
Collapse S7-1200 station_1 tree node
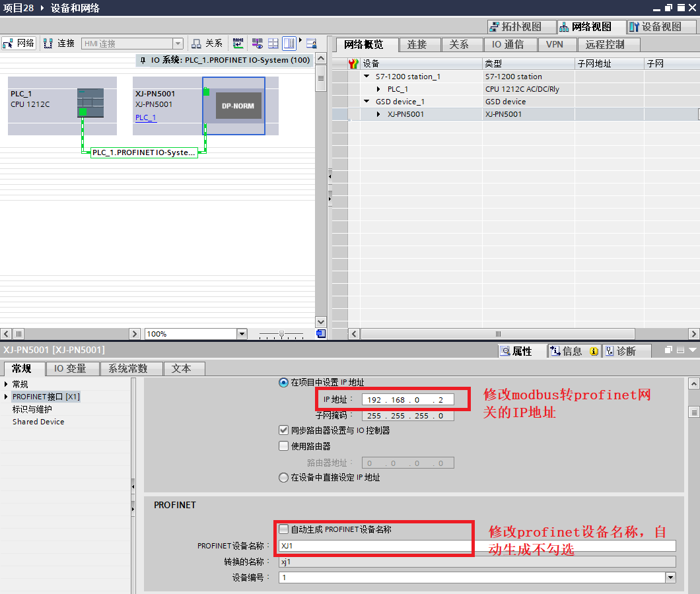367,77
